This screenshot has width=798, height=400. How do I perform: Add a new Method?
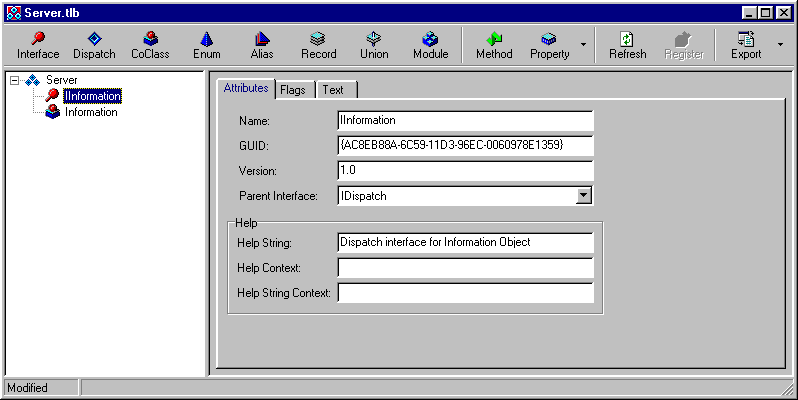(493, 45)
